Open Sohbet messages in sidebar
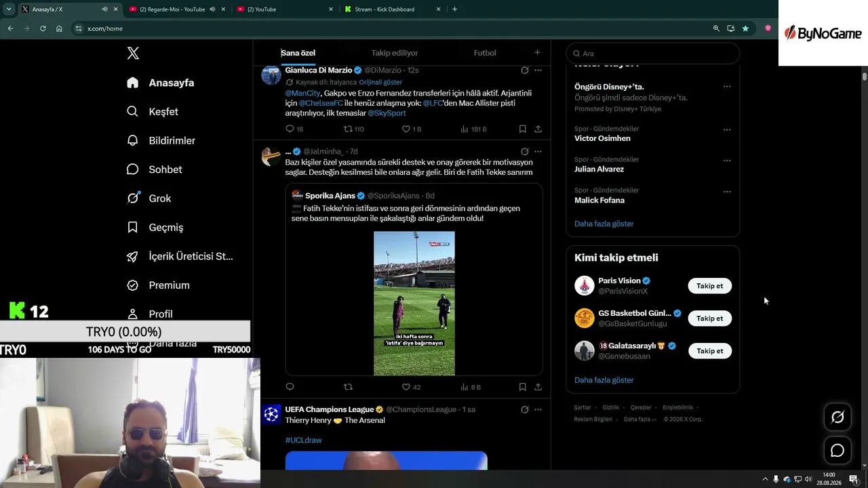 [154, 169]
